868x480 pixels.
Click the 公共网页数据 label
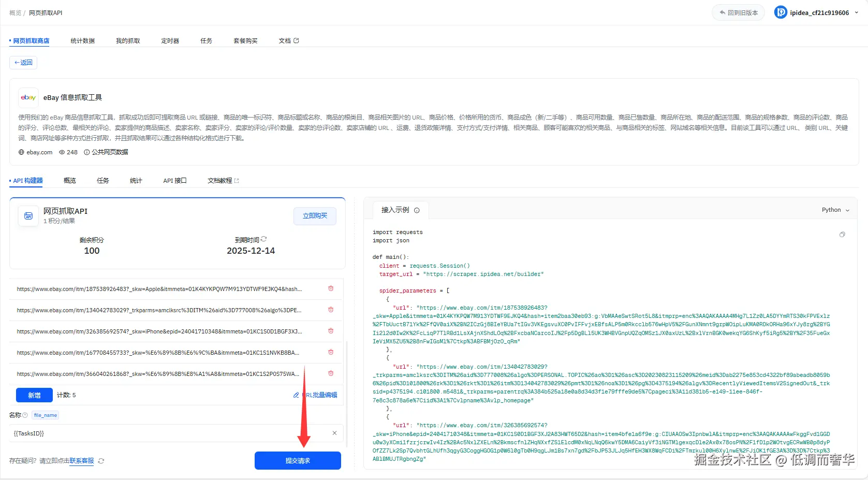tap(110, 152)
